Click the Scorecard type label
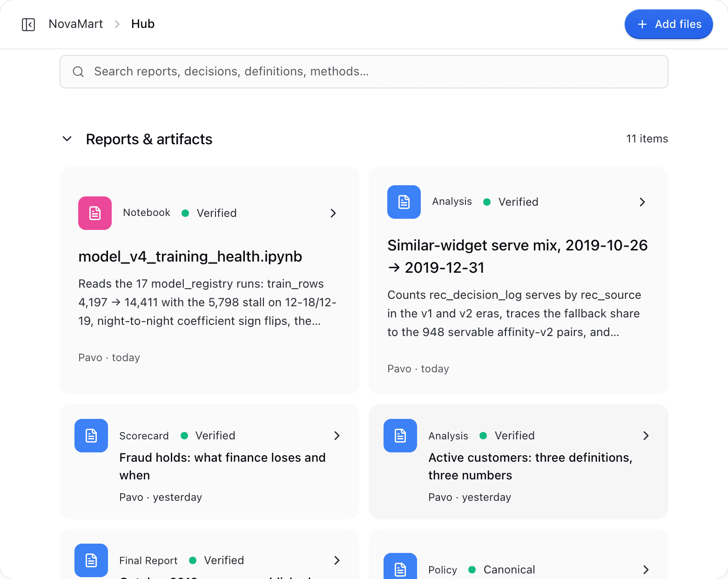 point(144,436)
